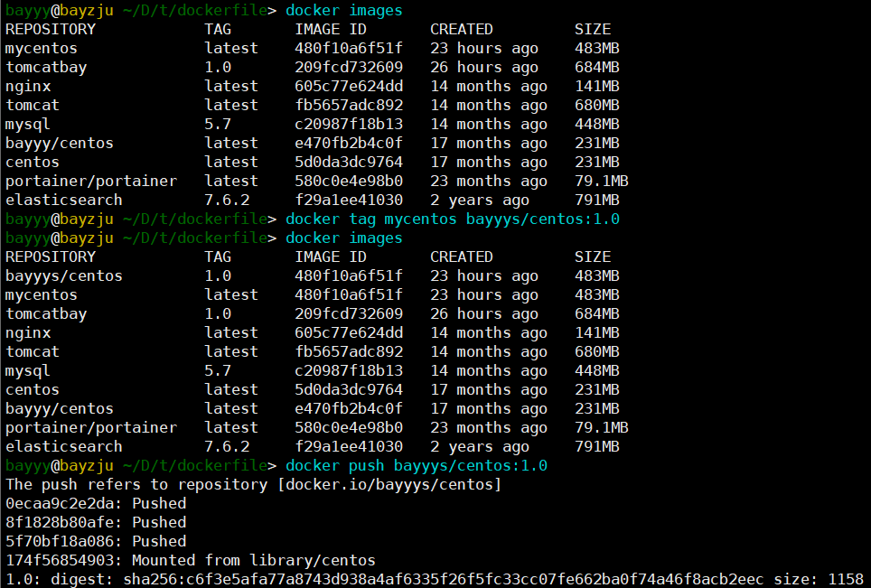
Task: Click the 'docker push bayyys/centos:1.0' command
Action: (416, 465)
